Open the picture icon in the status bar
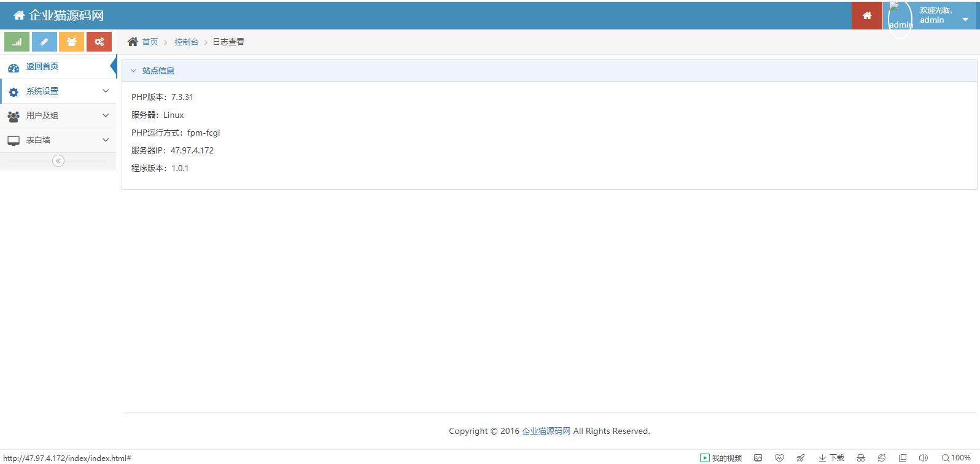The height and width of the screenshot is (464, 980). coord(758,458)
